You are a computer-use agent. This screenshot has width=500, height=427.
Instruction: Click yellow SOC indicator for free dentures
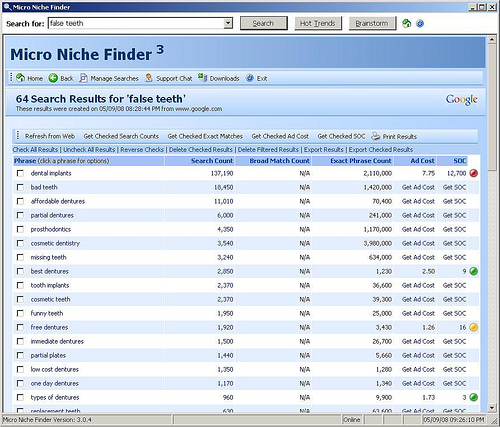473,327
